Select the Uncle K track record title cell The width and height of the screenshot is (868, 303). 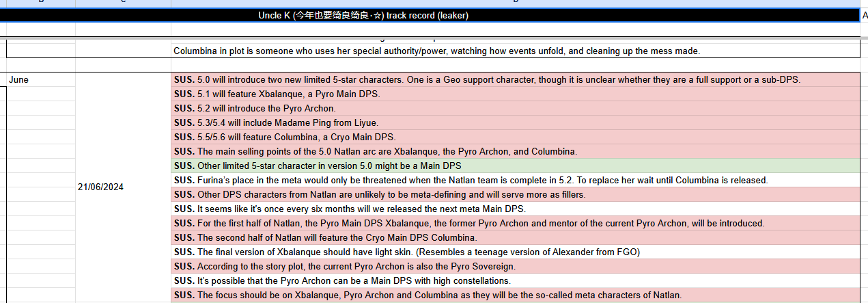(x=430, y=15)
